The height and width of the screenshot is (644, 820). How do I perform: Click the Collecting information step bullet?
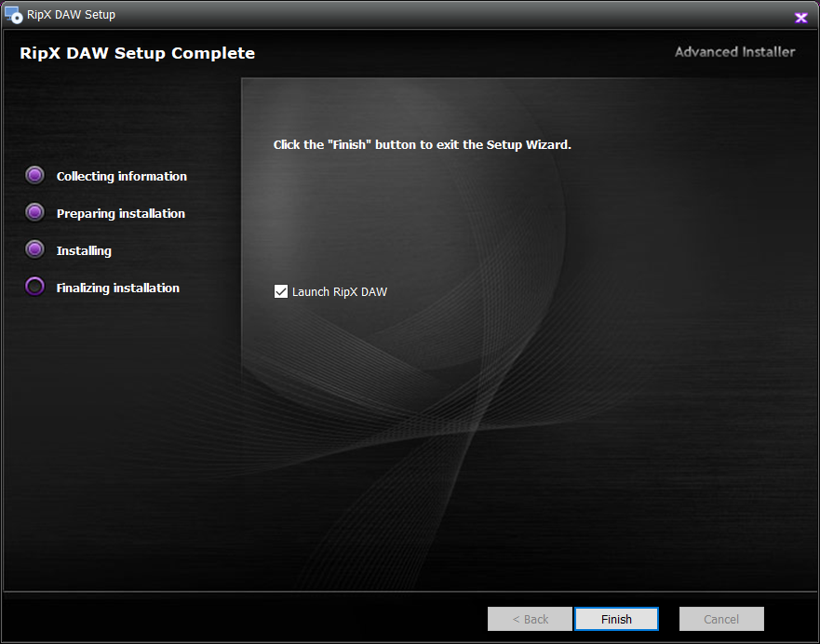click(x=35, y=176)
